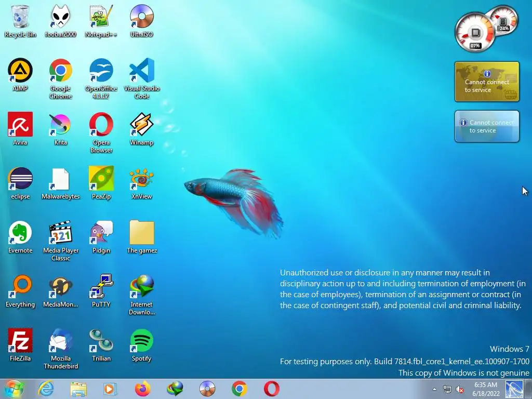Click the Internet Download Manager taskbar icon
The image size is (532, 399).
(175, 389)
